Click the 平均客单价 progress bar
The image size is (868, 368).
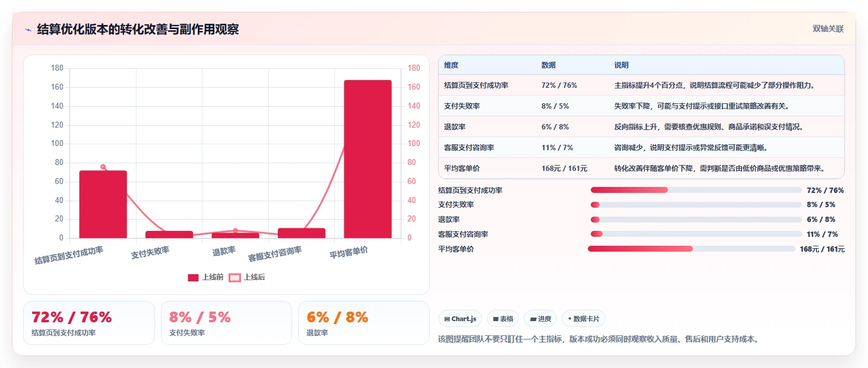point(692,249)
